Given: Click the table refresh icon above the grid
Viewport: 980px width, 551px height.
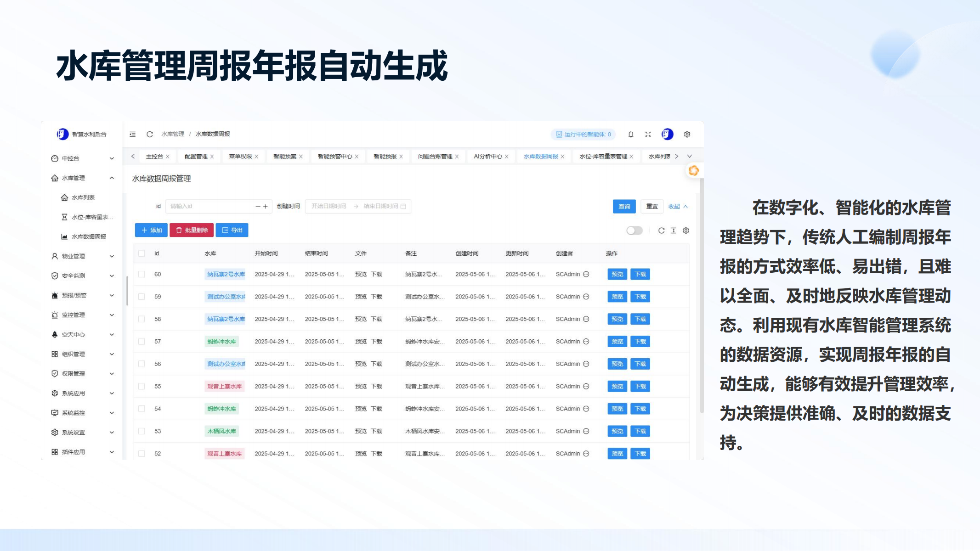Looking at the screenshot, I should pos(661,231).
